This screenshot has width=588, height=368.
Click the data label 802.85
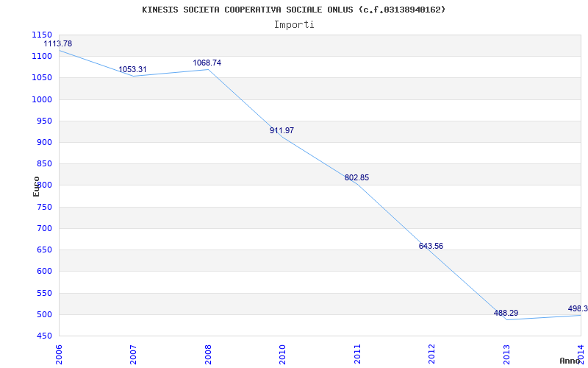[x=356, y=177]
